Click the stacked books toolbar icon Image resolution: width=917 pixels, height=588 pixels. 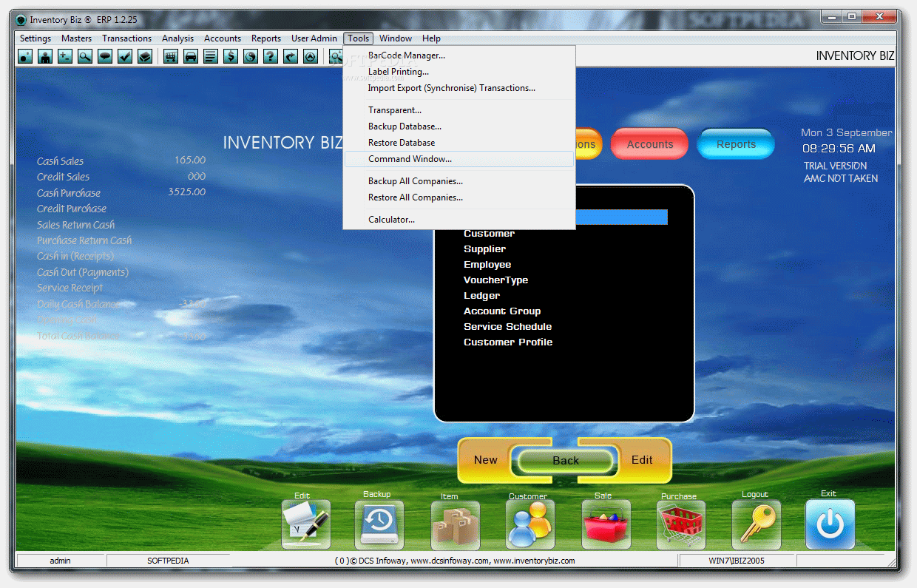click(145, 55)
